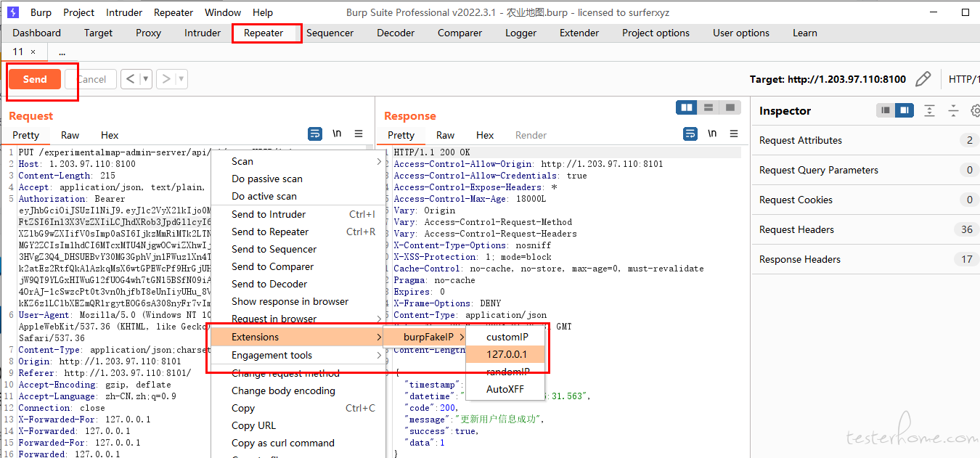Toggle word wrap in Request pane
Screen dimensions: 980x458
pos(315,134)
